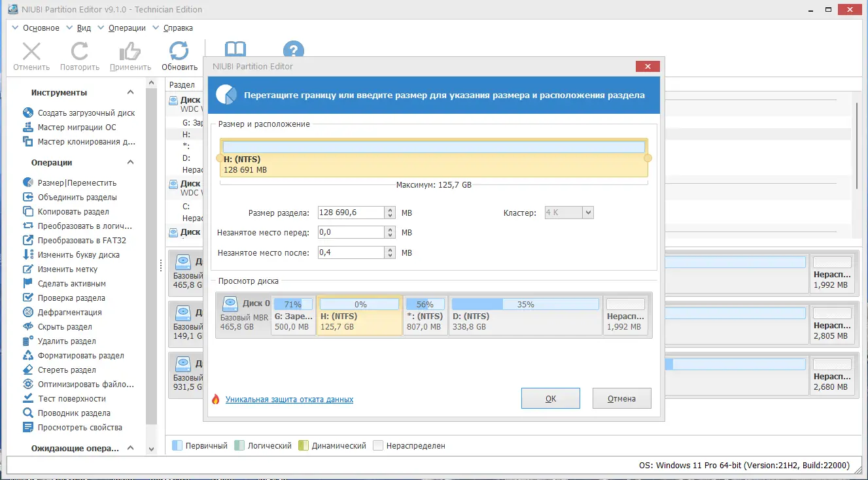
Task: Choose 'Тест поверхности' operation
Action: pyautogui.click(x=64, y=399)
